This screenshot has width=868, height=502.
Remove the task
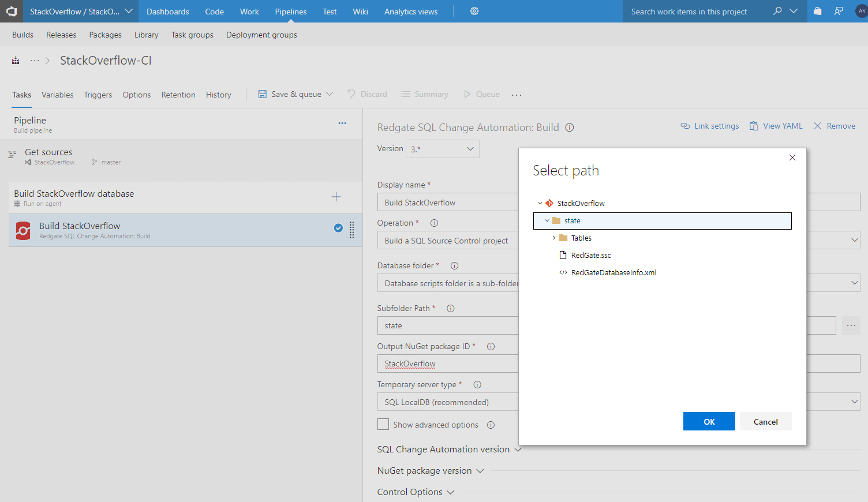[x=835, y=126]
